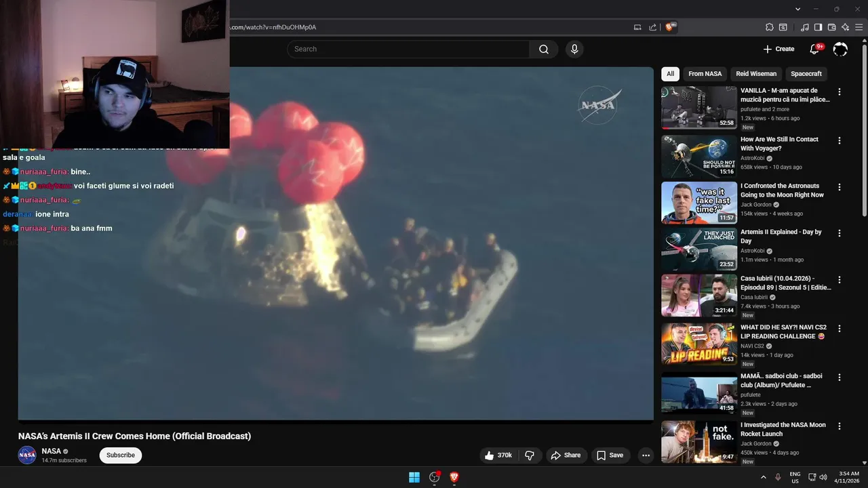Open the Leo AI sparkle icon

click(845, 27)
